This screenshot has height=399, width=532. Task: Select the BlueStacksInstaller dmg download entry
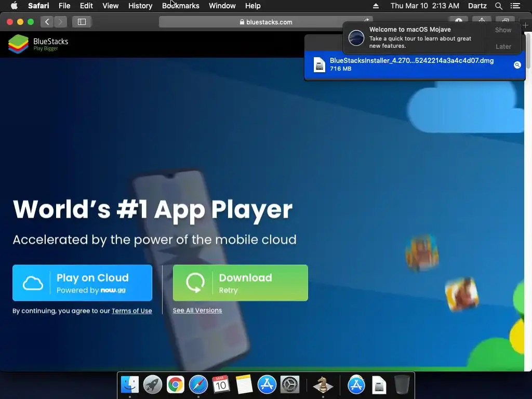coord(415,65)
